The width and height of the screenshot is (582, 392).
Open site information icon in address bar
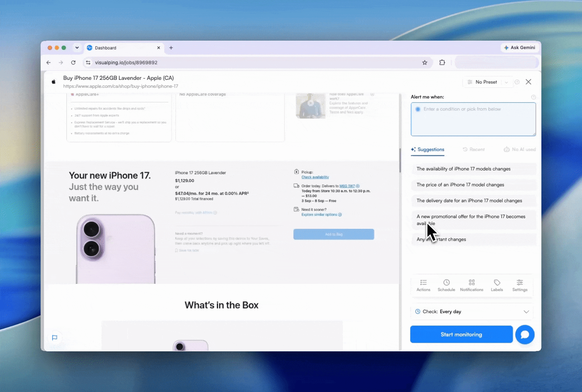(88, 62)
